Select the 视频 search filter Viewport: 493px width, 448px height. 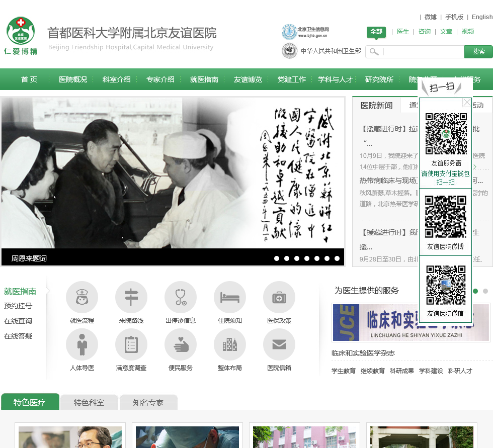467,31
